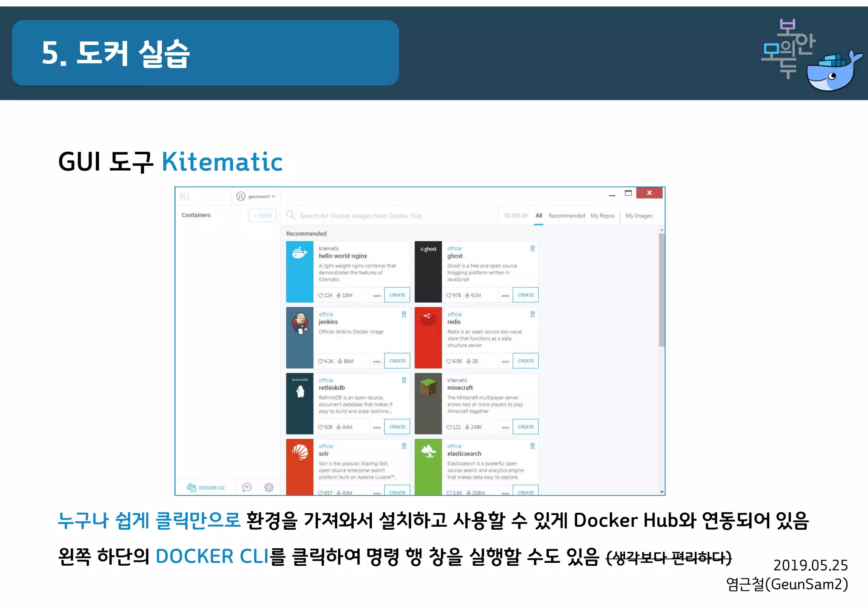Open DOCKER CLI terminal
This screenshot has height=614, width=868.
click(x=206, y=488)
